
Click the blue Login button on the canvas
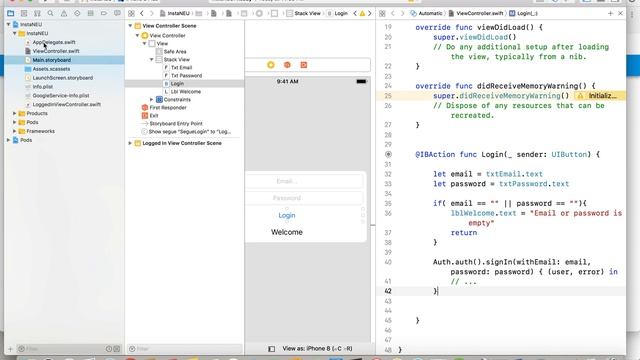[x=287, y=216]
